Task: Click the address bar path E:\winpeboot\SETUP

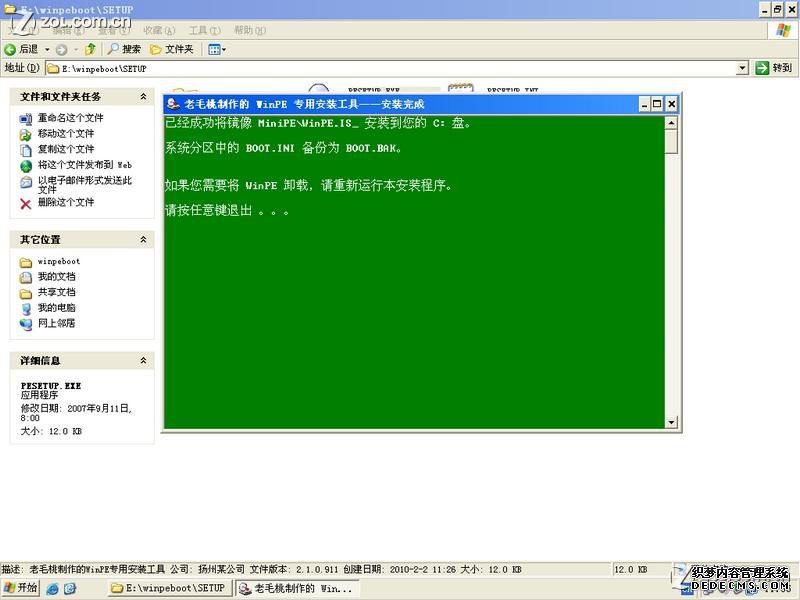Action: coord(104,68)
